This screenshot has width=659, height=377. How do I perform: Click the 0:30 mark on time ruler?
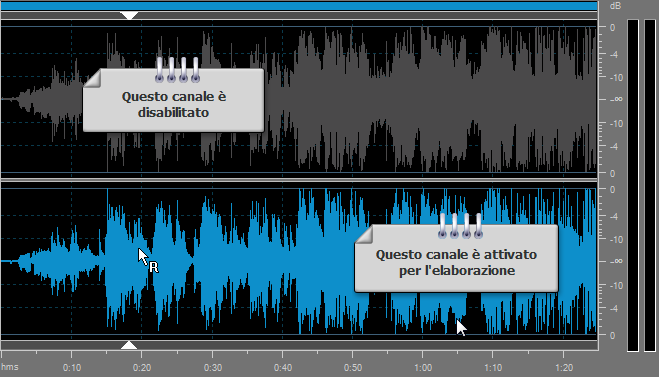[213, 368]
